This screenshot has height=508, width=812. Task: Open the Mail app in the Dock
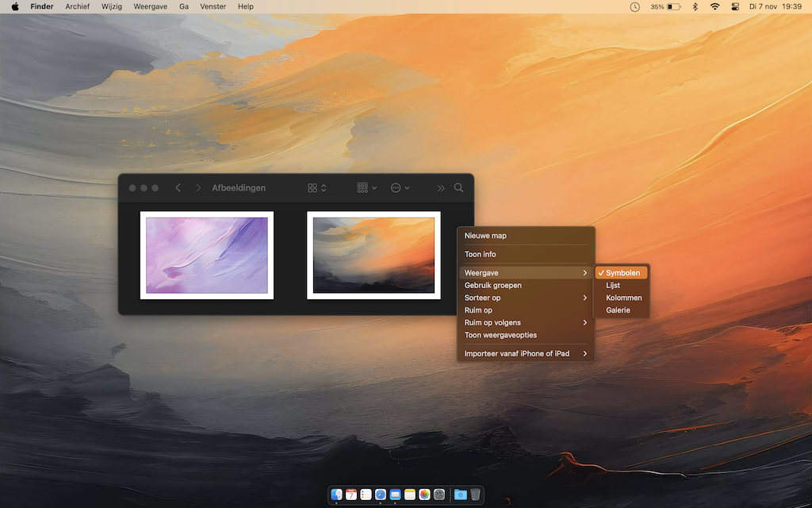click(x=395, y=495)
